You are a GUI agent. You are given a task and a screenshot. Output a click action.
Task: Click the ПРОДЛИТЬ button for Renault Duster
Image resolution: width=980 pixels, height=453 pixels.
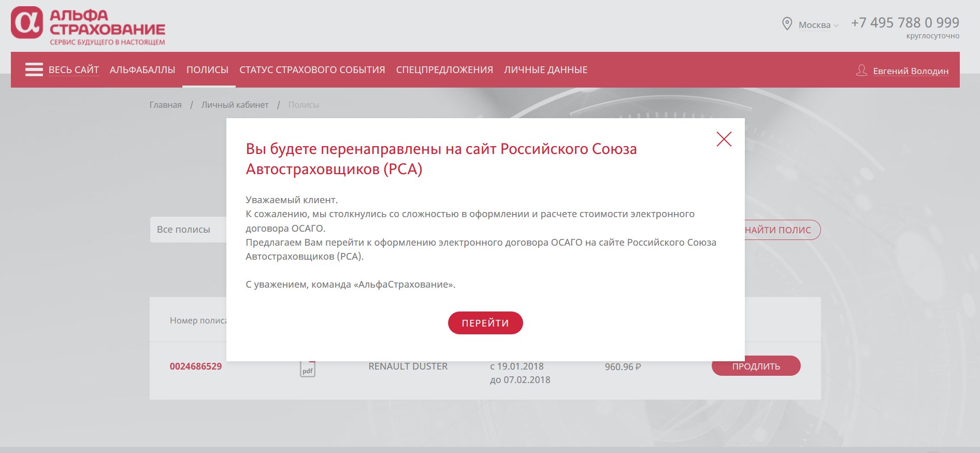click(x=756, y=366)
